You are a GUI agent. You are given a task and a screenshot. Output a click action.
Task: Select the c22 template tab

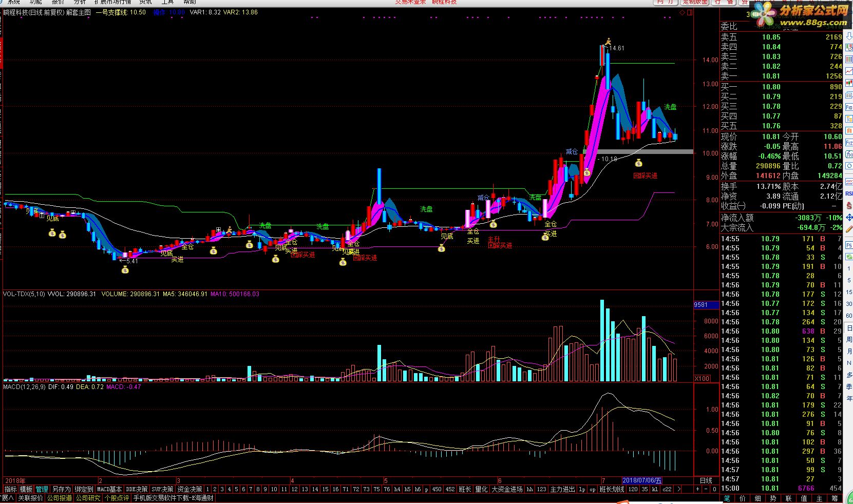pyautogui.click(x=667, y=489)
